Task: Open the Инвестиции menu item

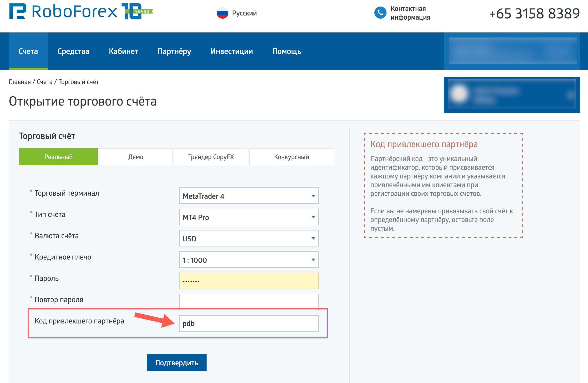Action: click(x=232, y=51)
